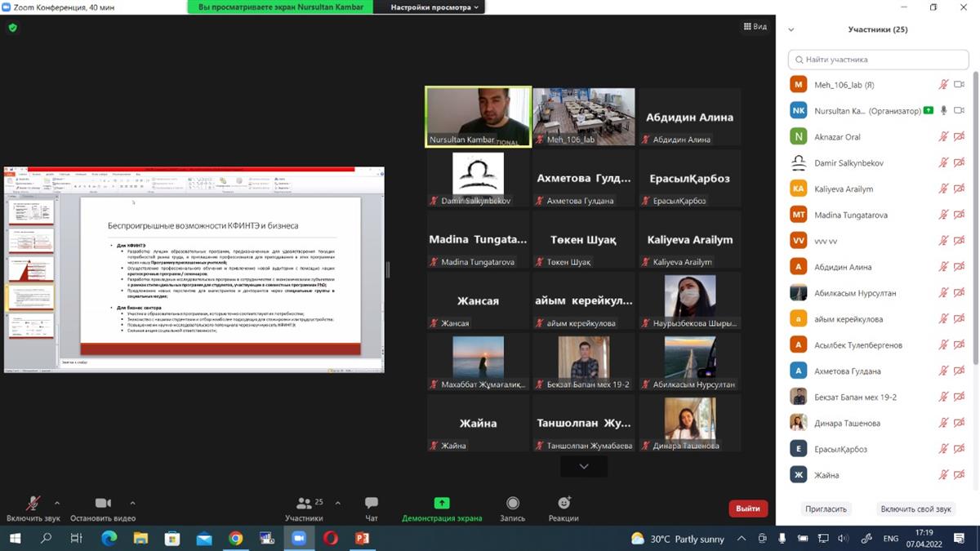Expand audio options arrow beside microphone
This screenshot has height=551, width=980.
pyautogui.click(x=57, y=504)
